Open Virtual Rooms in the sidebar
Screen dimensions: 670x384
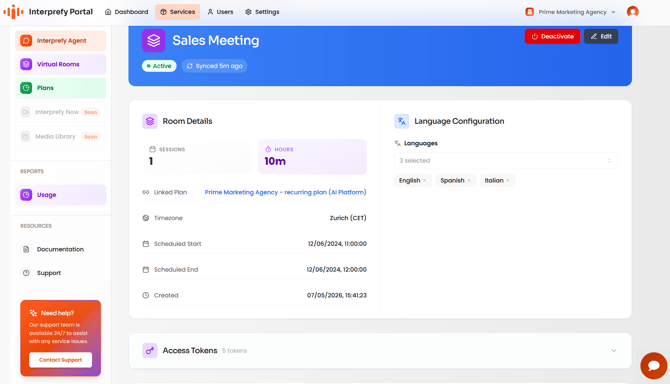61,64
